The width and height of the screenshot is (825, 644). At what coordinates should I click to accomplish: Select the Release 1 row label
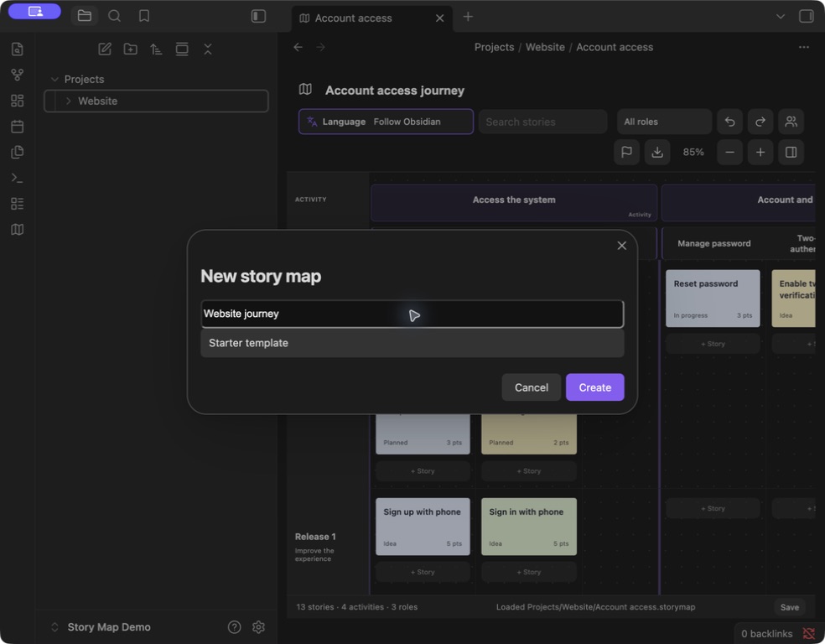tap(315, 537)
